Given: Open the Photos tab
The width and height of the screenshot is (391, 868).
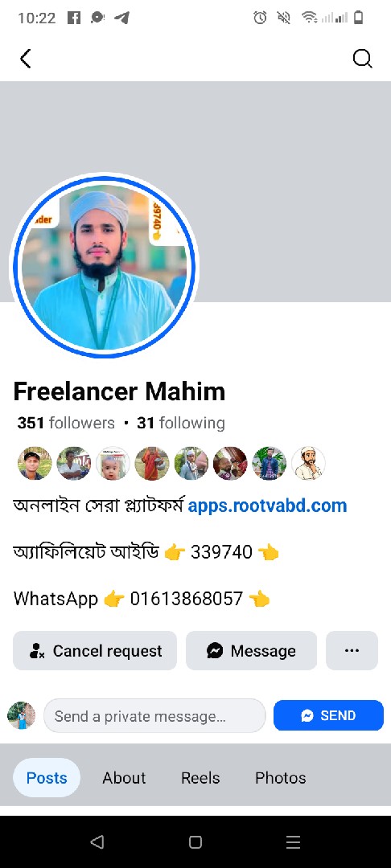Looking at the screenshot, I should pos(280,777).
